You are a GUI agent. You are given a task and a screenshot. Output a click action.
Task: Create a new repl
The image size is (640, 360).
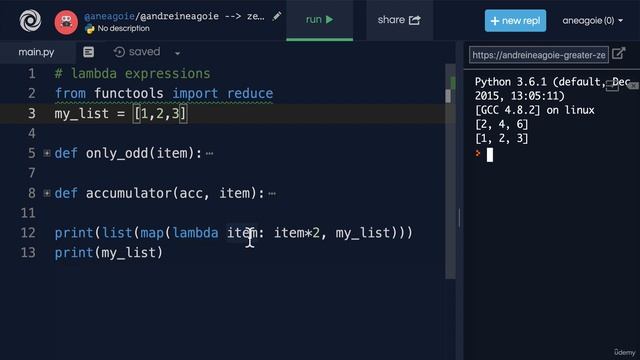tap(516, 20)
